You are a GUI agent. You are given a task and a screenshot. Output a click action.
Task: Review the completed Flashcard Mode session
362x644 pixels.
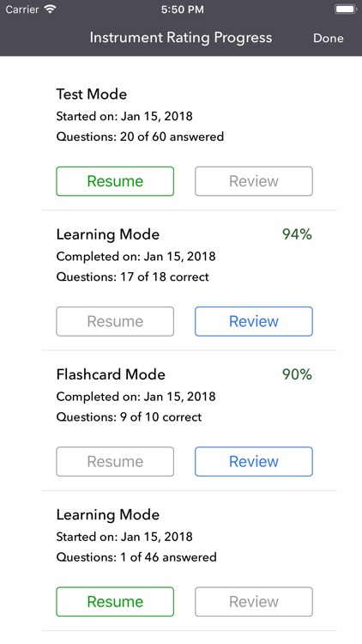tap(254, 461)
